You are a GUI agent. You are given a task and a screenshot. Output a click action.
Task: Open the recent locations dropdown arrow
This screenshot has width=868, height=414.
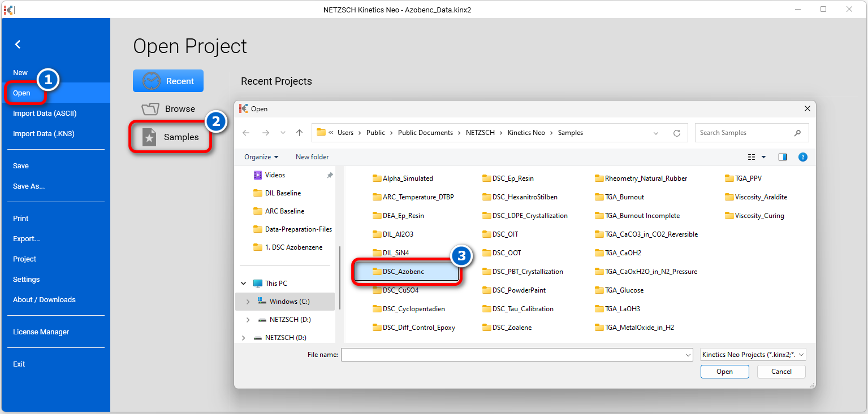[283, 133]
